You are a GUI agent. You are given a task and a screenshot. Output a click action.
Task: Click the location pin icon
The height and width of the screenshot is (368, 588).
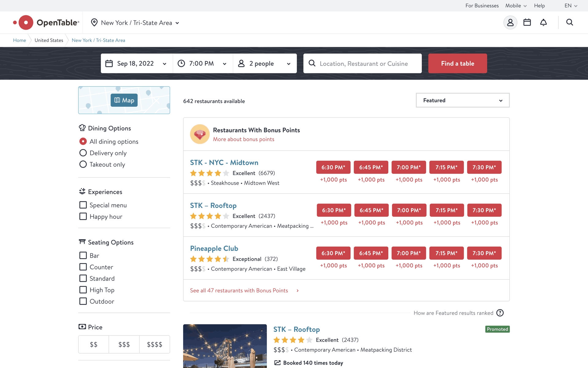pos(94,22)
